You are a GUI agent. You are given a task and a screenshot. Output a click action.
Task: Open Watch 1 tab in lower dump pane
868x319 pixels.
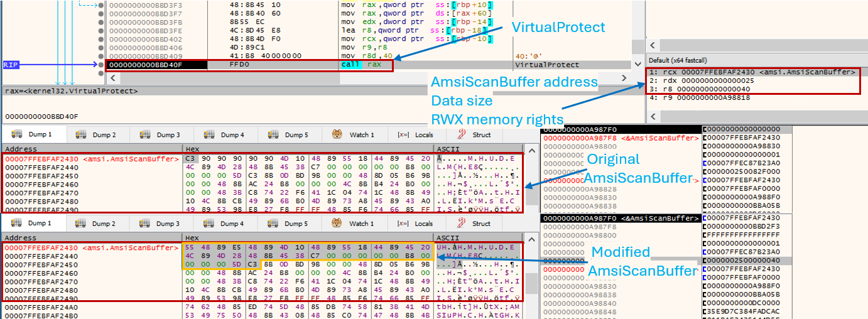(x=354, y=223)
